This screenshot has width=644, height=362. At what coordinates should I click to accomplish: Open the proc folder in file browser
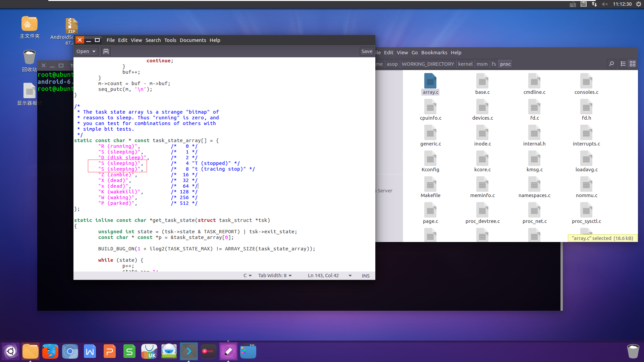coord(506,64)
